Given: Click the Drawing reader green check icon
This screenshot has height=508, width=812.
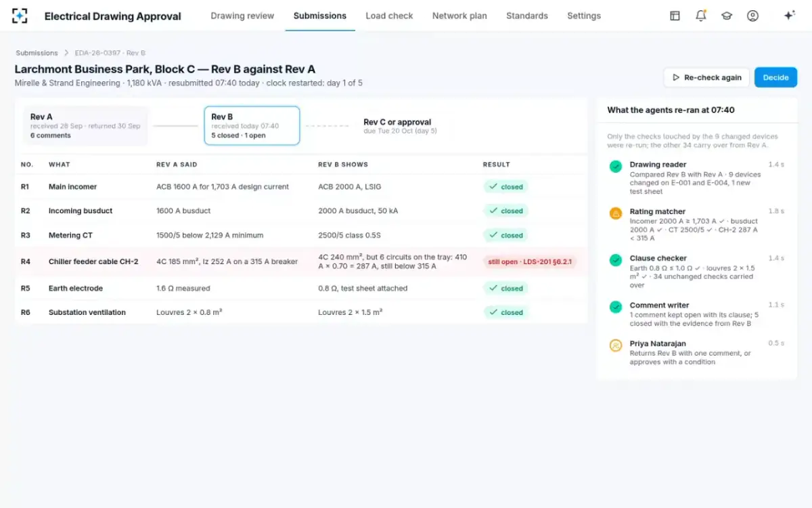Looking at the screenshot, I should coord(616,167).
